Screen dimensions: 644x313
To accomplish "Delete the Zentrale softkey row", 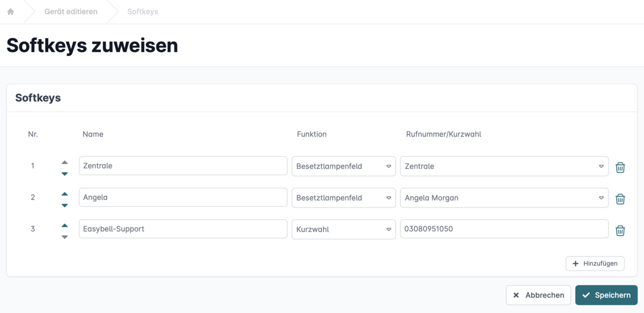I will [620, 167].
